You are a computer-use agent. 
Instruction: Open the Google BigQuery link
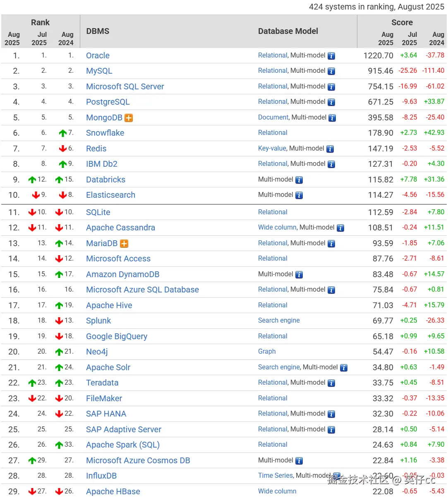(117, 336)
